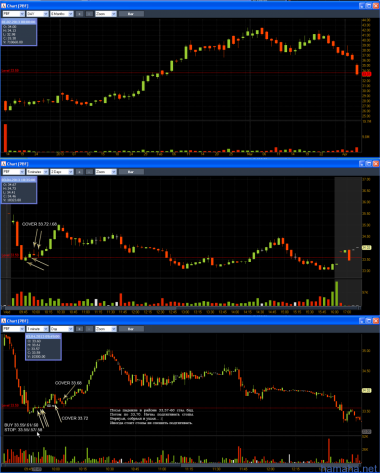Expand the PBF symbol dropdown in middle chart
The width and height of the screenshot is (380, 473).
pyautogui.click(x=14, y=172)
